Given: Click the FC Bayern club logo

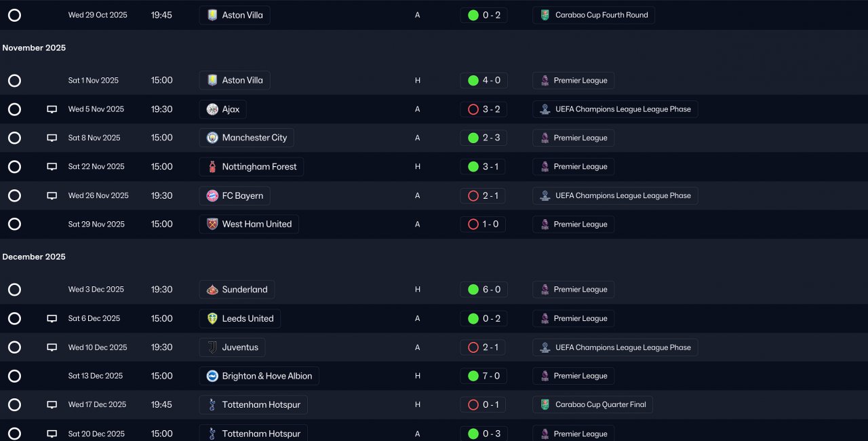Looking at the screenshot, I should click(212, 195).
